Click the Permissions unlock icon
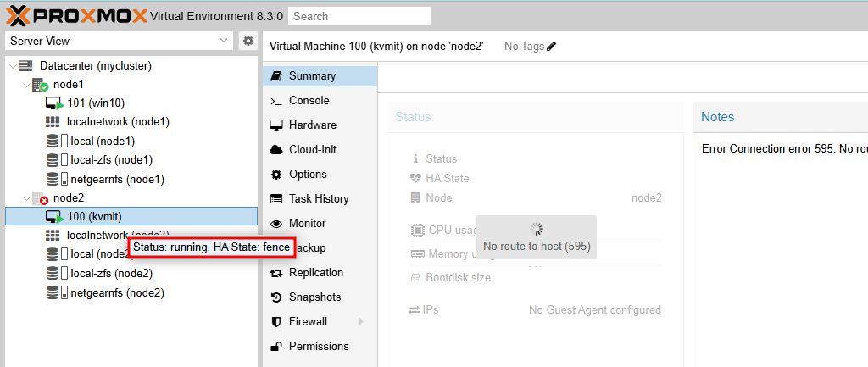The height and width of the screenshot is (367, 868). pyautogui.click(x=276, y=347)
